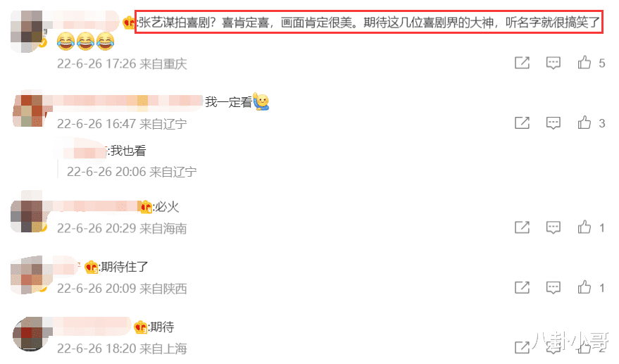Share the "期待" comment from Shanghai
619x364 pixels.
522,347
